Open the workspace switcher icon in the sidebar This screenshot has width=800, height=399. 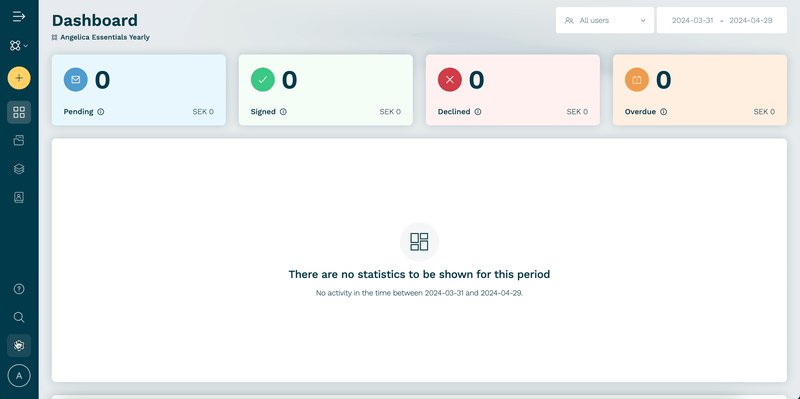(19, 45)
